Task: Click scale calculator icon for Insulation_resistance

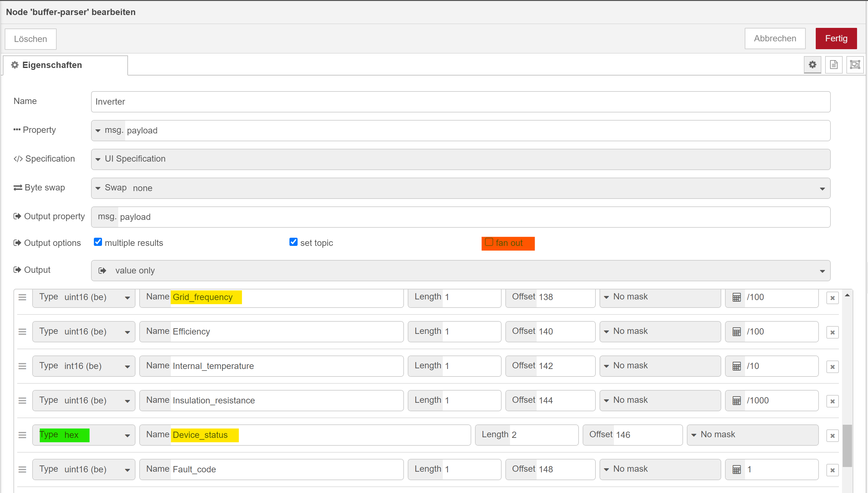Action: pyautogui.click(x=736, y=401)
